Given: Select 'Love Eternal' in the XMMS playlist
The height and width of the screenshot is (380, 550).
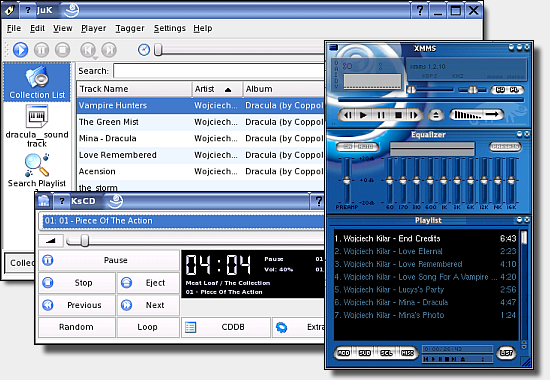Looking at the screenshot, I should point(425,251).
